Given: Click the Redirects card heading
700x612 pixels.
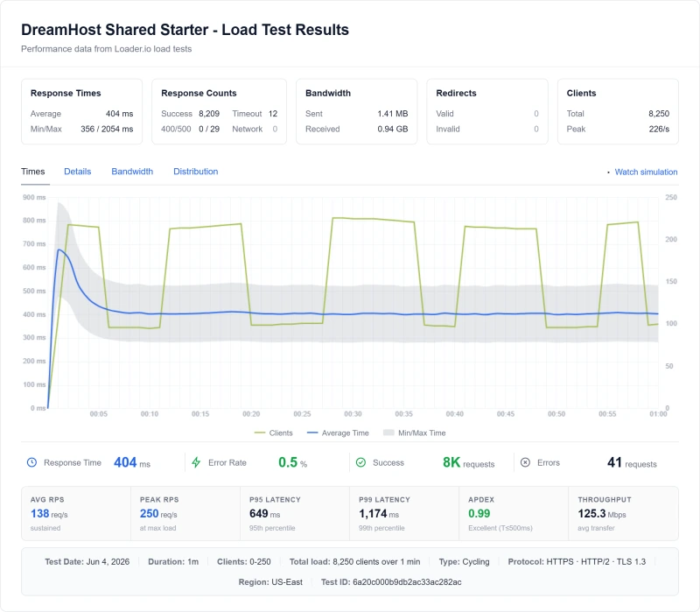Looking at the screenshot, I should [456, 93].
